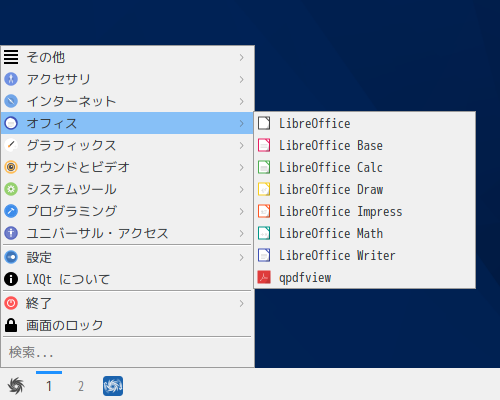Select the システムツール label text
This screenshot has height=400, width=500.
coord(71,189)
